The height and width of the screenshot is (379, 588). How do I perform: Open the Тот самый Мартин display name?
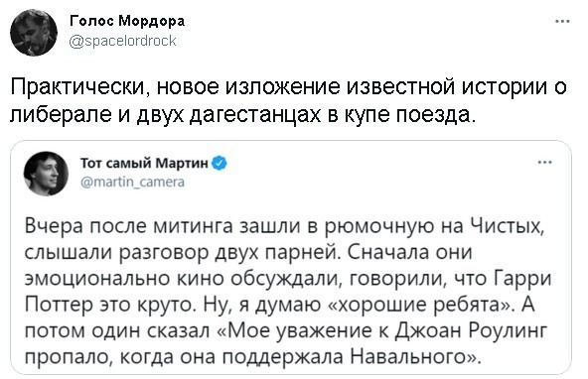pyautogui.click(x=145, y=164)
